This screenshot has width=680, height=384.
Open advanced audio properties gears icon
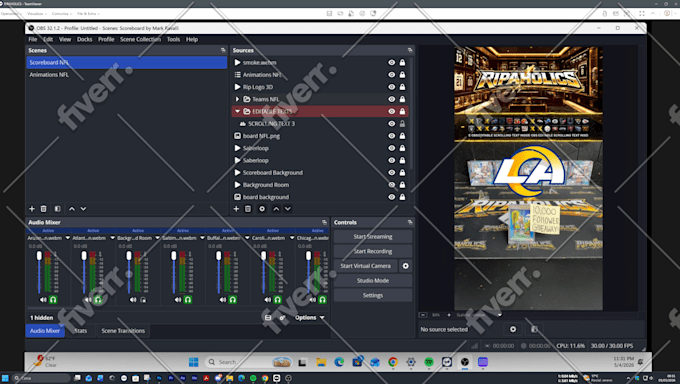282,318
